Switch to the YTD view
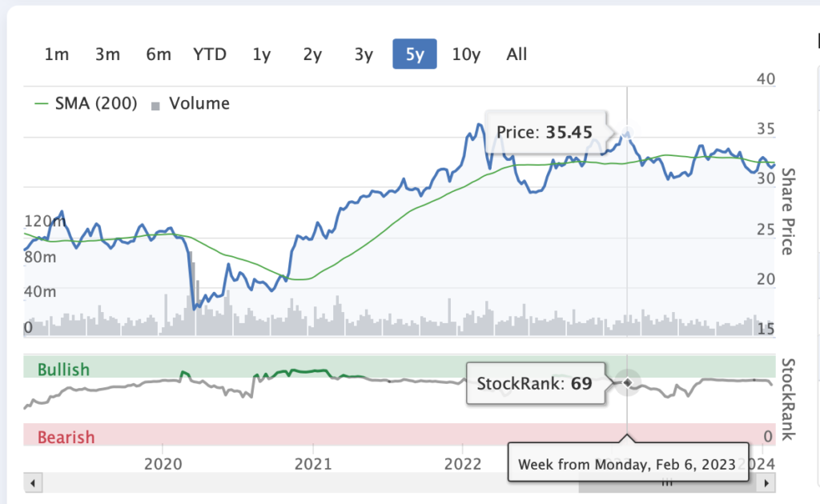The height and width of the screenshot is (504, 820). click(210, 54)
